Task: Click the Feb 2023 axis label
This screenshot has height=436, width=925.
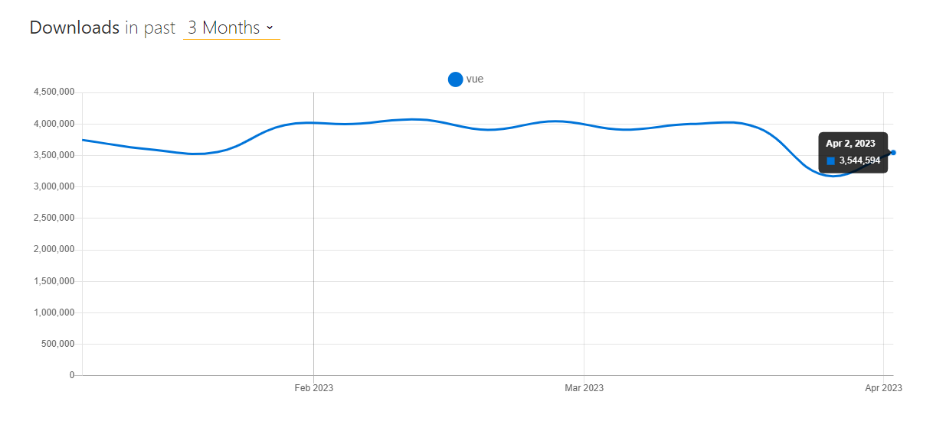Action: (313, 388)
